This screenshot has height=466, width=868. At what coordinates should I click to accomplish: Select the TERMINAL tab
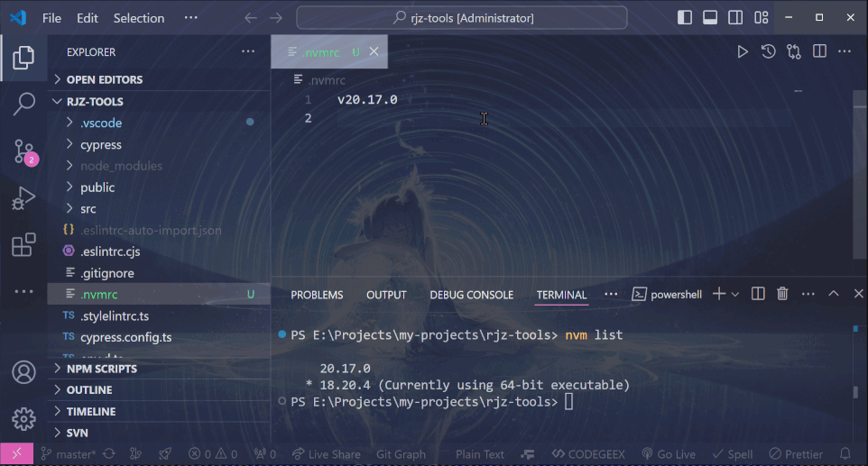[561, 295]
